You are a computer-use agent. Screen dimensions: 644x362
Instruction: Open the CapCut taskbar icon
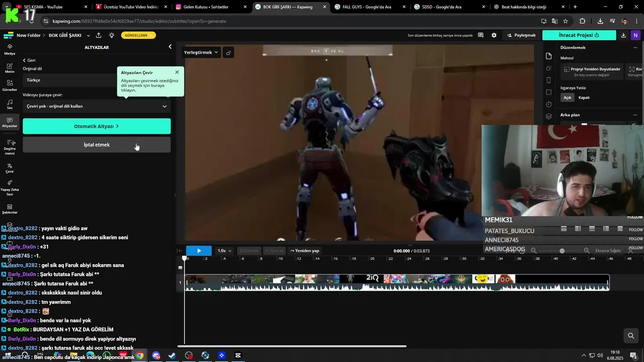tap(238, 355)
